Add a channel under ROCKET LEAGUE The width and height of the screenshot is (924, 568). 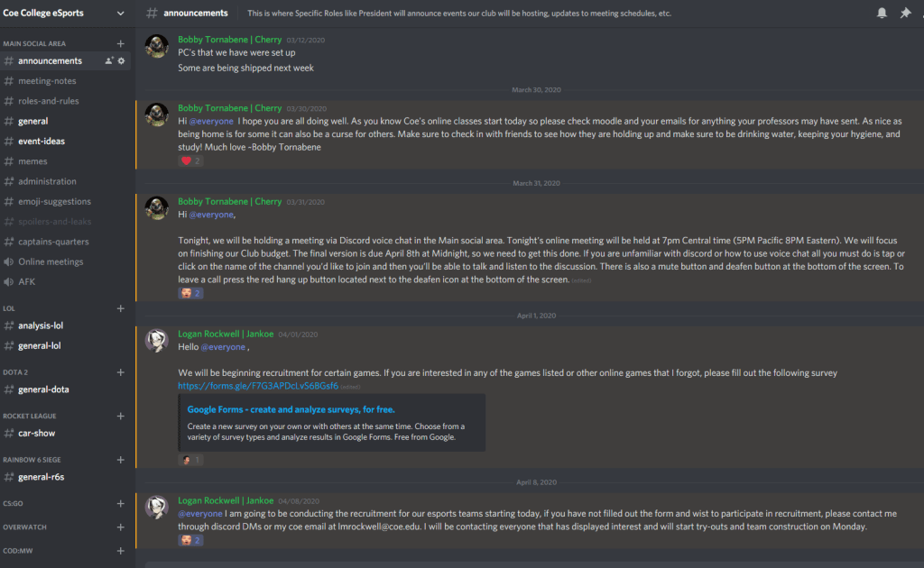(121, 416)
